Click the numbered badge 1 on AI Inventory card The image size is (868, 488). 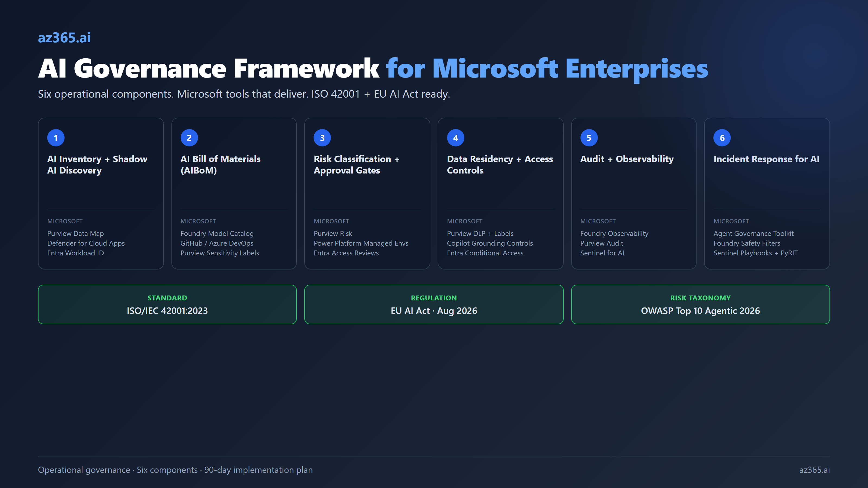[x=56, y=137]
